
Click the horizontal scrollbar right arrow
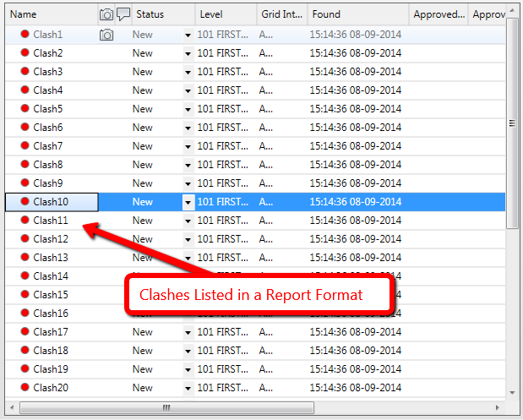(x=498, y=407)
